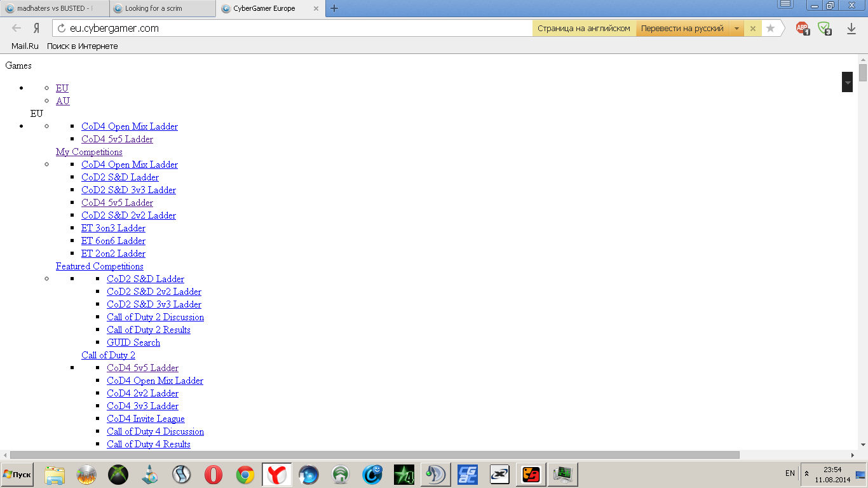Image resolution: width=868 pixels, height=488 pixels.
Task: Open the green monitor taskbar icon
Action: coord(563,474)
